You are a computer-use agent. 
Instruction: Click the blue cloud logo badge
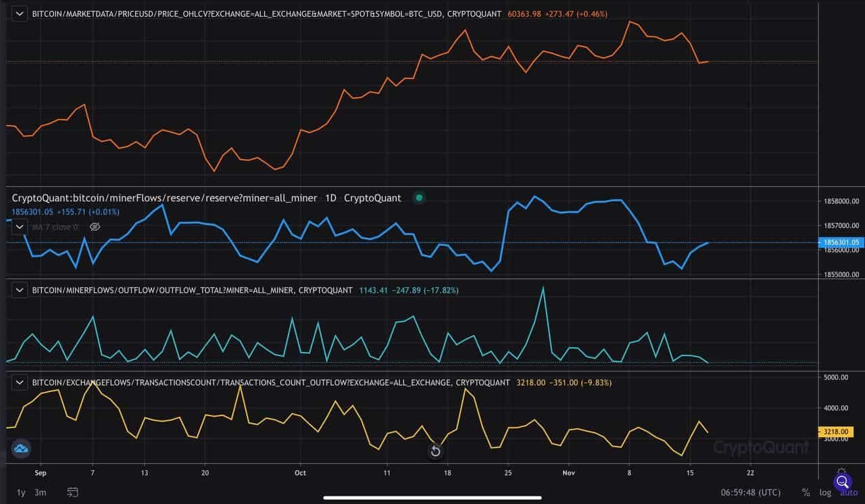(x=20, y=448)
